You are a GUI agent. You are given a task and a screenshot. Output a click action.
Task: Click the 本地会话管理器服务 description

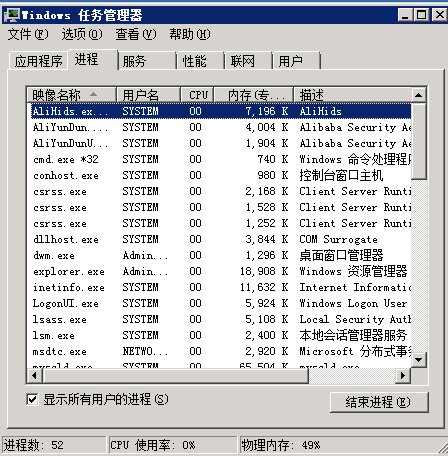pos(353,335)
